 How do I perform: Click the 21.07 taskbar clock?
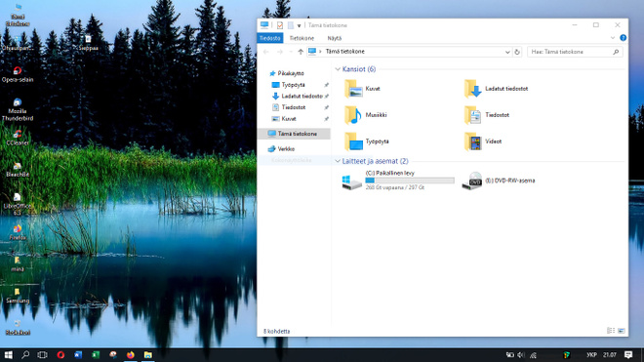pyautogui.click(x=610, y=354)
